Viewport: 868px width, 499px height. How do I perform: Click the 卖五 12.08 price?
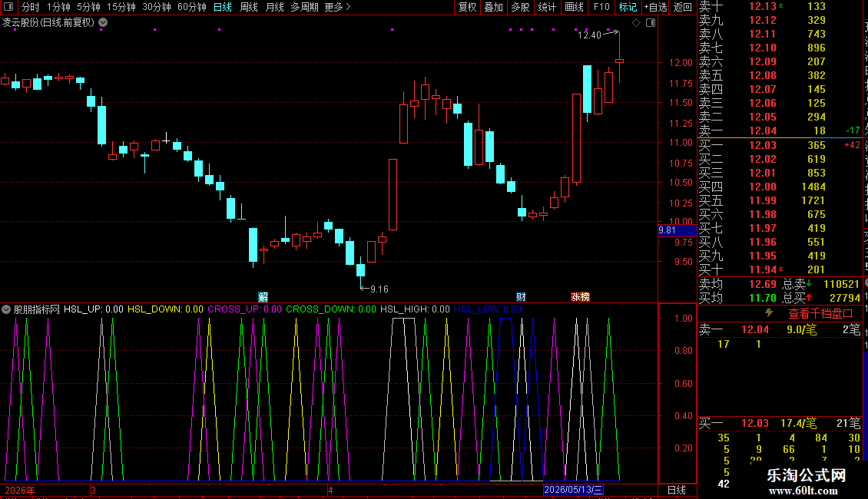pos(763,76)
